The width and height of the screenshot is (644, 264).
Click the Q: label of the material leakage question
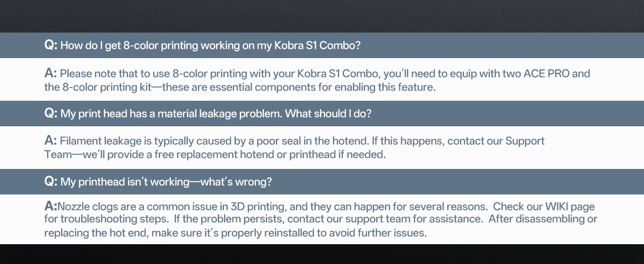click(51, 114)
